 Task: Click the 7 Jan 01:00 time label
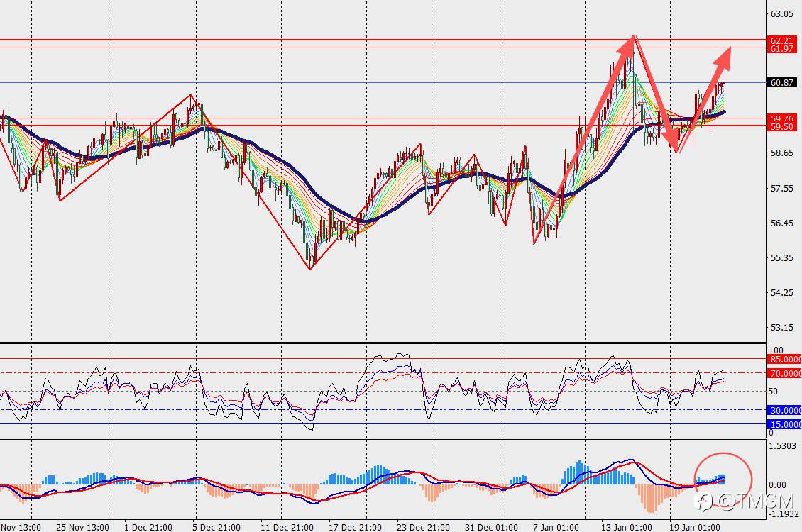556,527
